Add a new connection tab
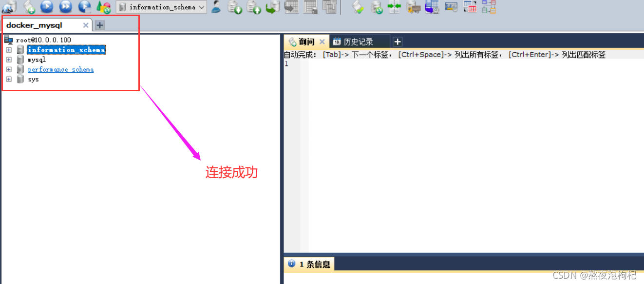 (x=99, y=25)
